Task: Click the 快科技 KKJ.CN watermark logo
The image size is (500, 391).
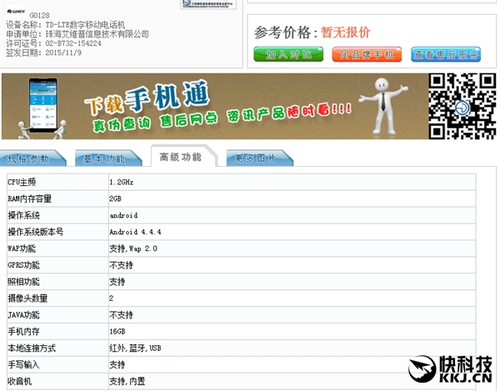Action: coord(451,369)
